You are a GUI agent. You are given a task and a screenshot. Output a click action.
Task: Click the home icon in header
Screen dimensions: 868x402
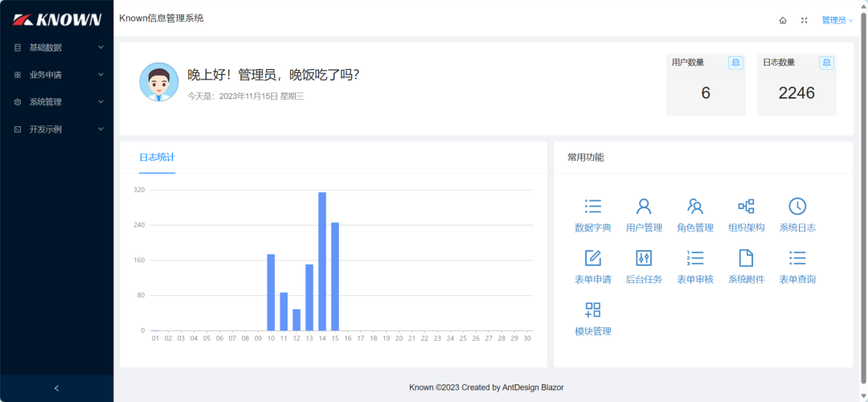(783, 20)
